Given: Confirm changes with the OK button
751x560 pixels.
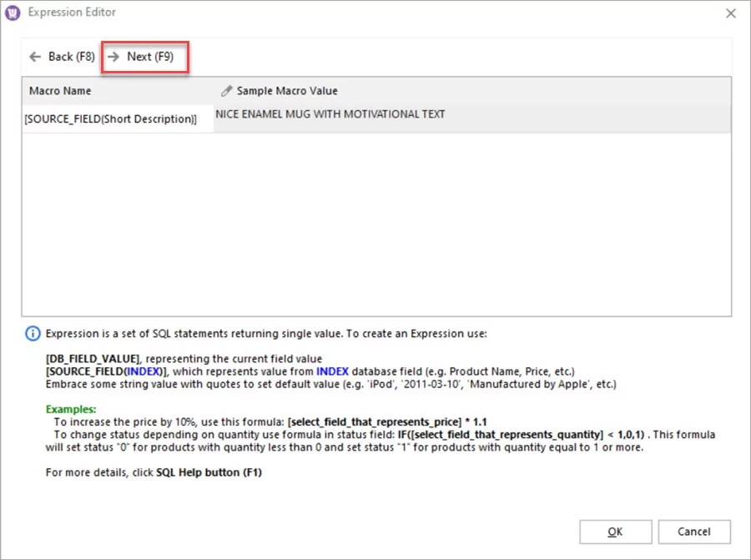Looking at the screenshot, I should (615, 532).
